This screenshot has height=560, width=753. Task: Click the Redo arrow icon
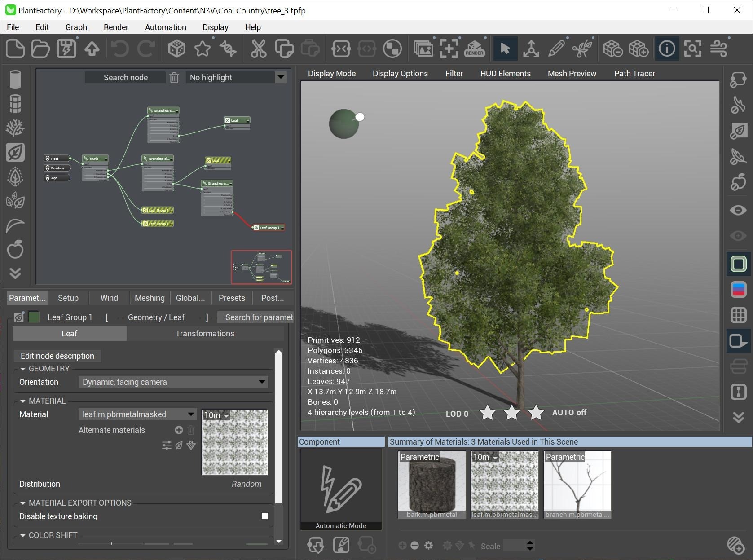click(146, 49)
